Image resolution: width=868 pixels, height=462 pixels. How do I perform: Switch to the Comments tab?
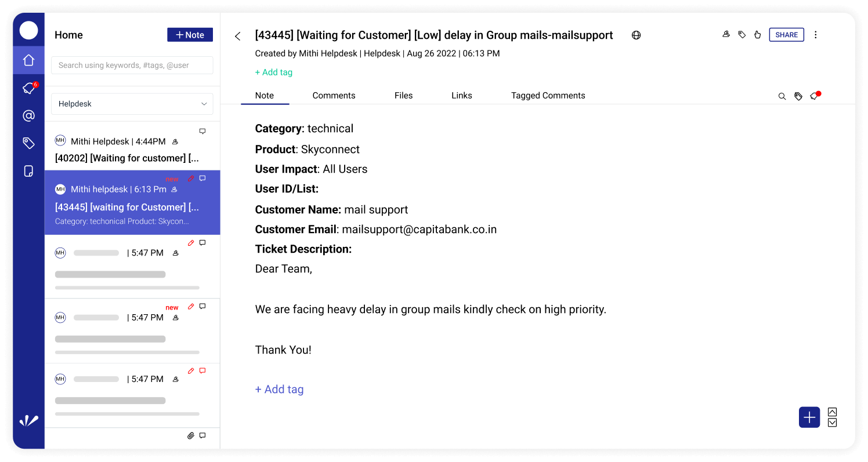[334, 95]
